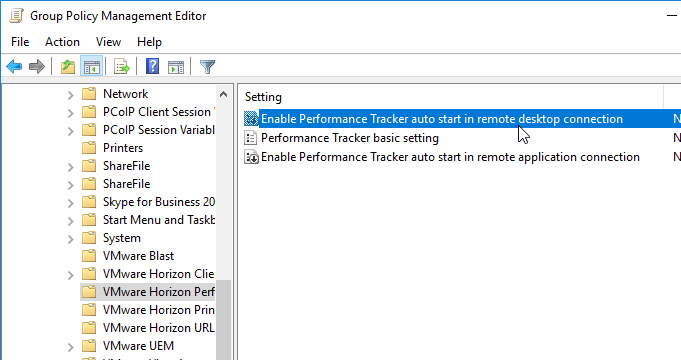Click the tree pane scroll up arrow
This screenshot has width=681, height=360.
[x=223, y=94]
